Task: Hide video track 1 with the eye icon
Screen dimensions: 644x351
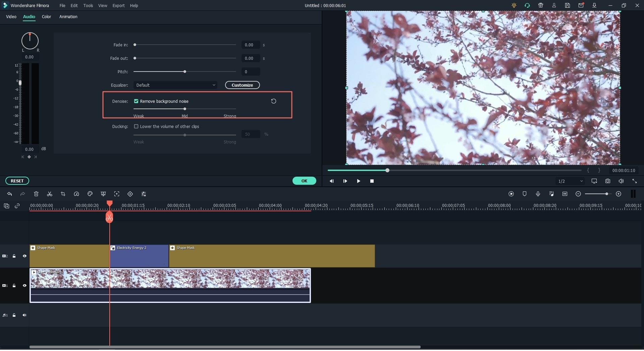Action: (24, 286)
